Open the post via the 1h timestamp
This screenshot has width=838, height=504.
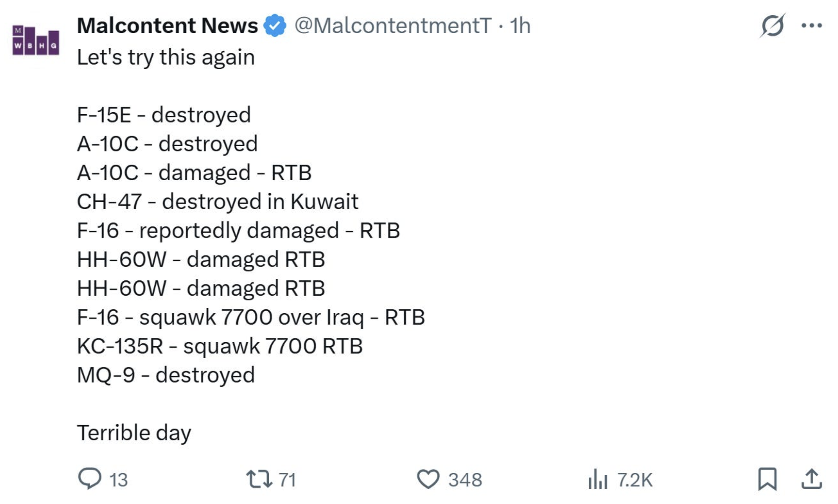point(520,26)
